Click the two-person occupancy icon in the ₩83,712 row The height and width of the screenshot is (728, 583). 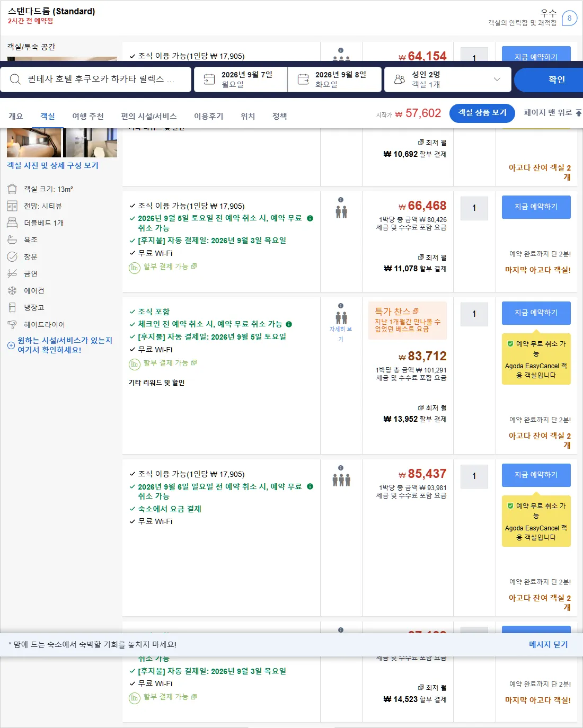[x=341, y=318]
